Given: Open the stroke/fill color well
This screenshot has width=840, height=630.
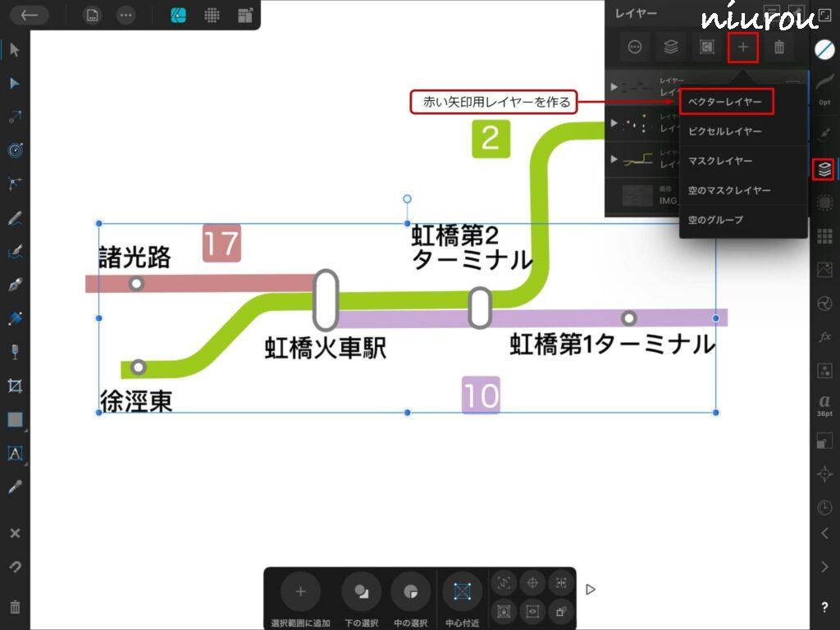Looking at the screenshot, I should [824, 49].
